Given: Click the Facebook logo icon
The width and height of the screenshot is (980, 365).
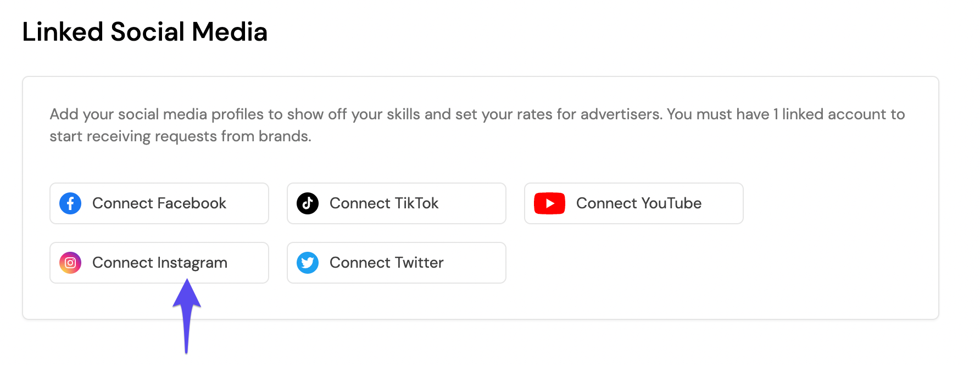Looking at the screenshot, I should (70, 203).
